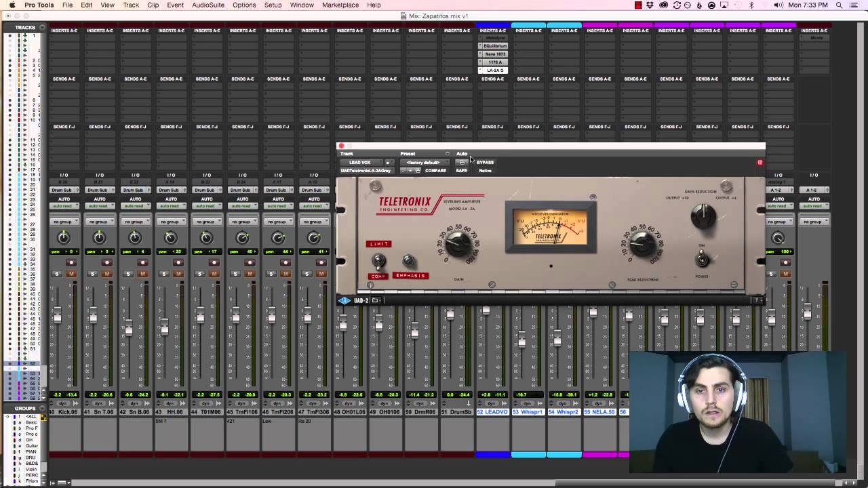Open the Tracks list menu circle

pyautogui.click(x=42, y=28)
